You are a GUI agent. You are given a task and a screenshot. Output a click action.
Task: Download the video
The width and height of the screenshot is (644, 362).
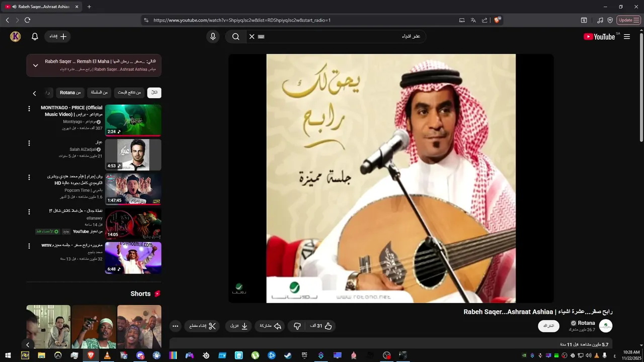(239, 326)
